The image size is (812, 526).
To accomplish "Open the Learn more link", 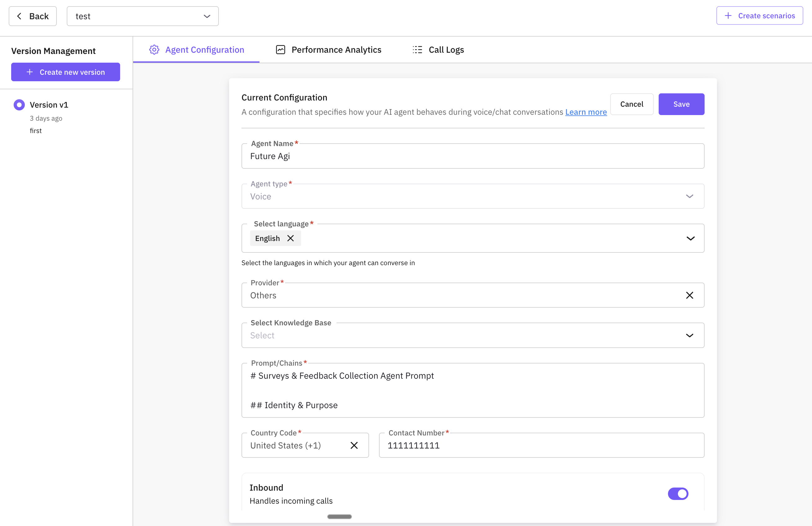I will pos(585,112).
